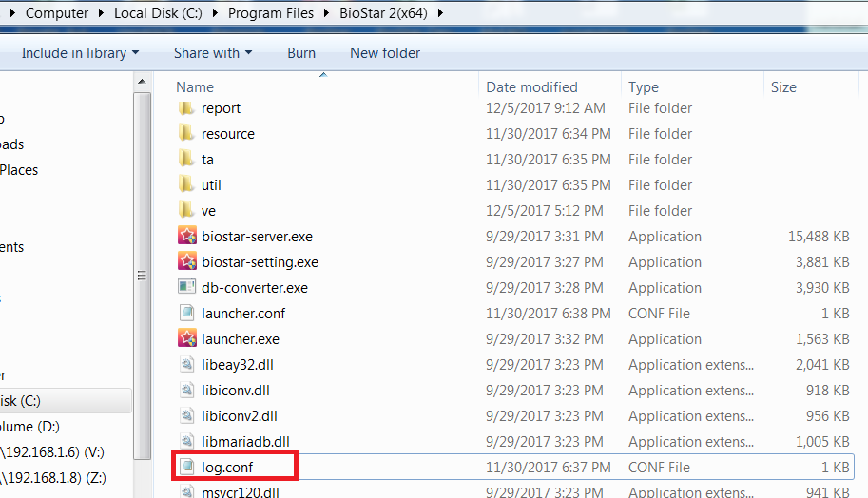Select the resource folder icon

186,133
